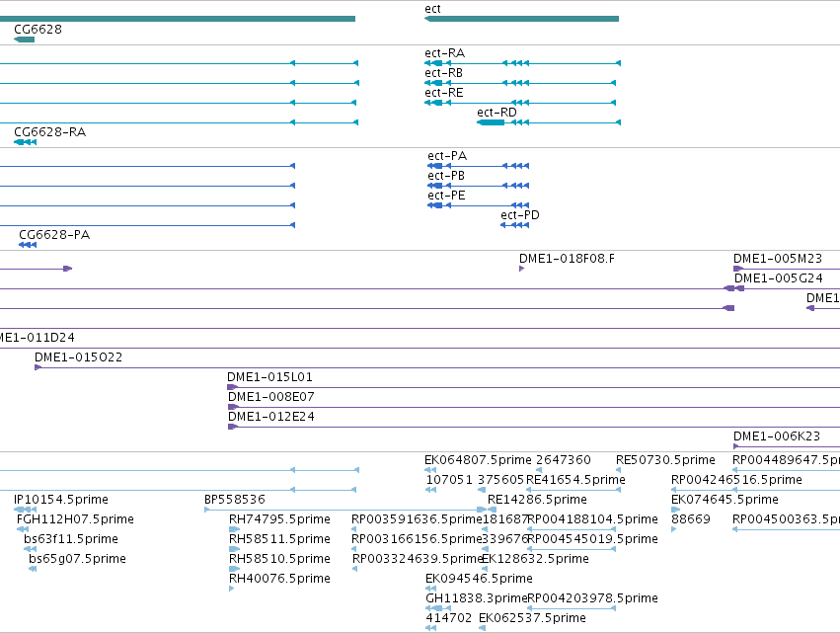Select the RH40076.5prime EST label
Viewport: 840px width, 633px height.
(x=279, y=579)
